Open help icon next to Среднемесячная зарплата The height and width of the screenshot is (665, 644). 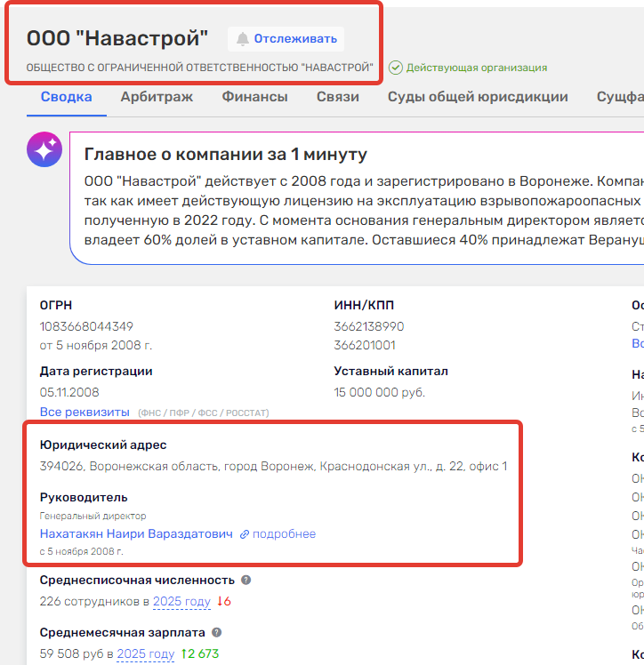216,633
